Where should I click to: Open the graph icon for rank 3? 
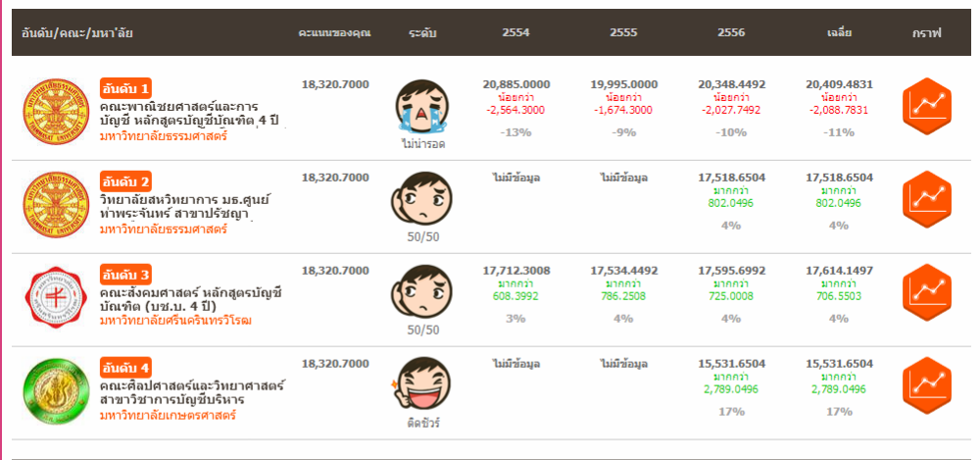(926, 292)
